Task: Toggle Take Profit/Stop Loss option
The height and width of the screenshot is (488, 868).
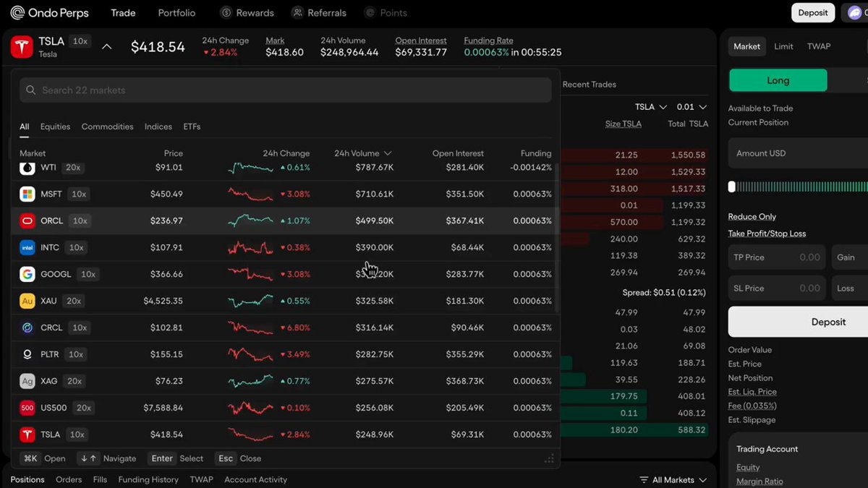Action: [x=767, y=234]
